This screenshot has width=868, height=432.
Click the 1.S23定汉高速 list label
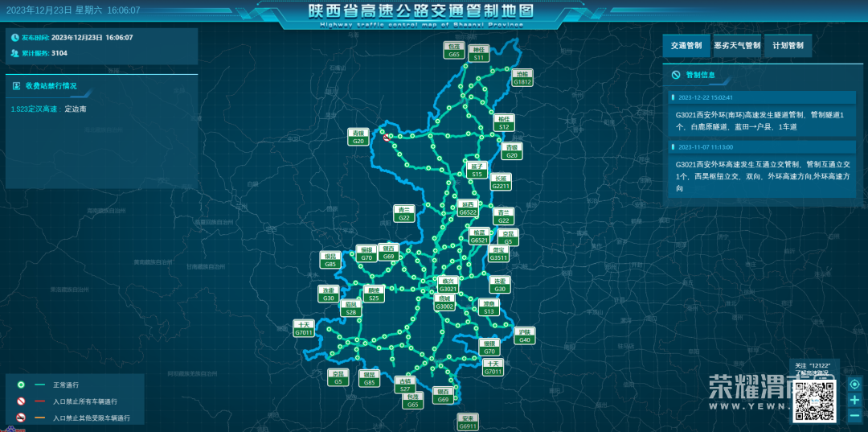[35, 109]
